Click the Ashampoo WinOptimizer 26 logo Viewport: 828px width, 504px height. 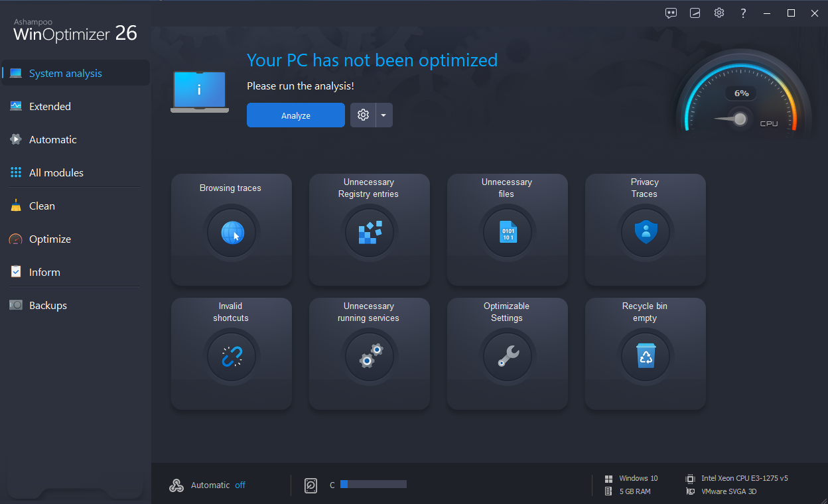75,30
